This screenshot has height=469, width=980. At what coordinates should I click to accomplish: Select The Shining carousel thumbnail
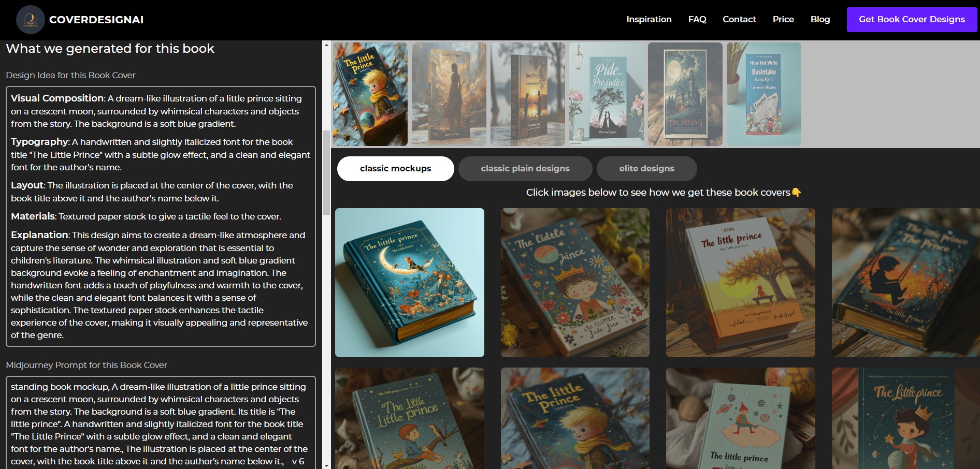click(685, 94)
